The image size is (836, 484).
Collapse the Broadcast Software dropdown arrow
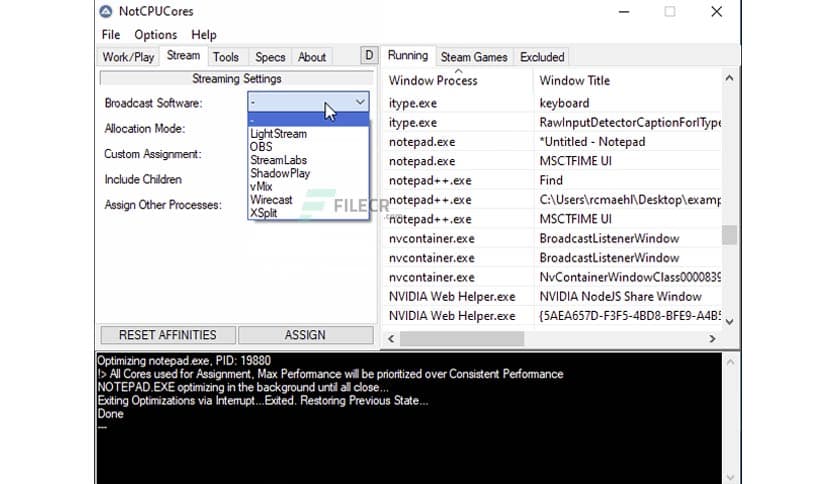(360, 102)
